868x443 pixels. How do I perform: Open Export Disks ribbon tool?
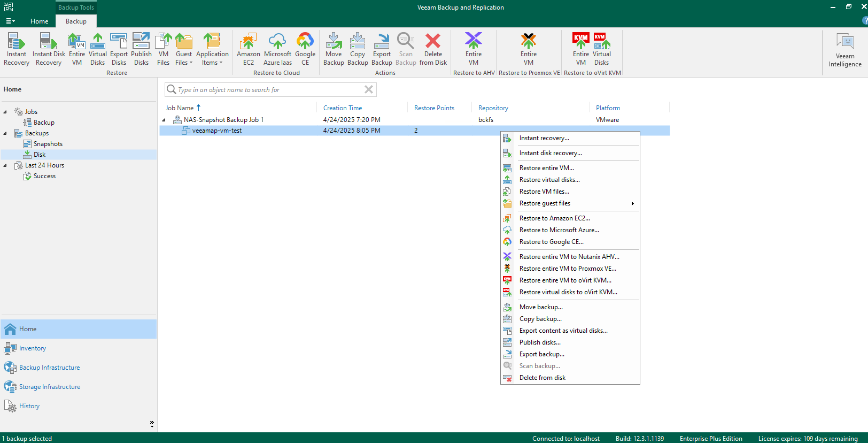[x=119, y=49]
